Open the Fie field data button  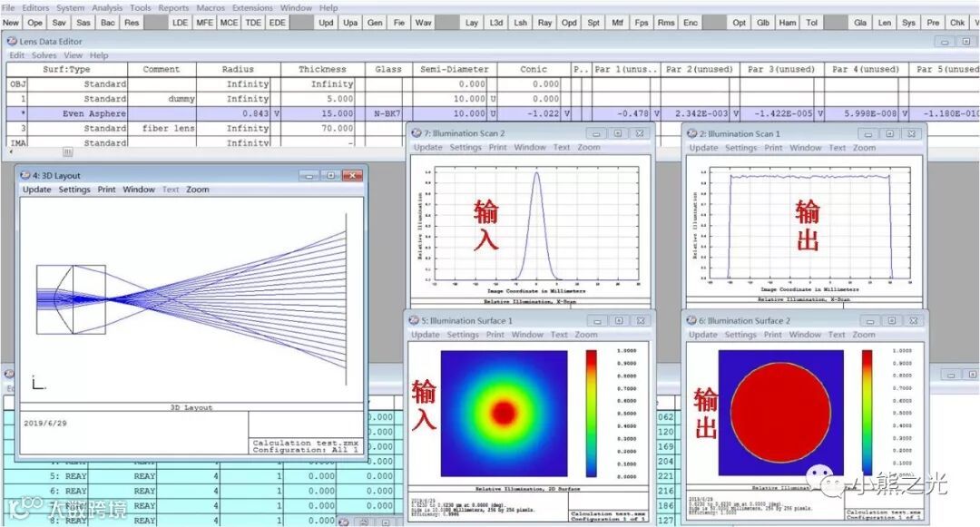[x=399, y=23]
